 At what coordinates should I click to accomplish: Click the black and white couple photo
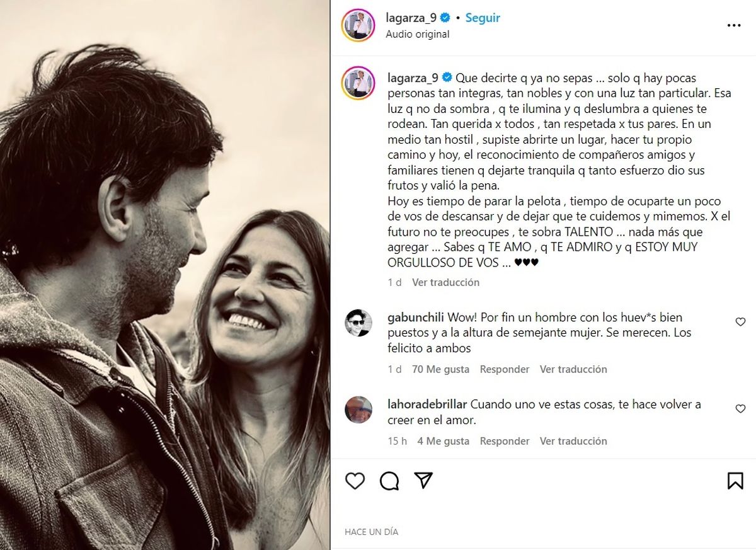[x=165, y=275]
